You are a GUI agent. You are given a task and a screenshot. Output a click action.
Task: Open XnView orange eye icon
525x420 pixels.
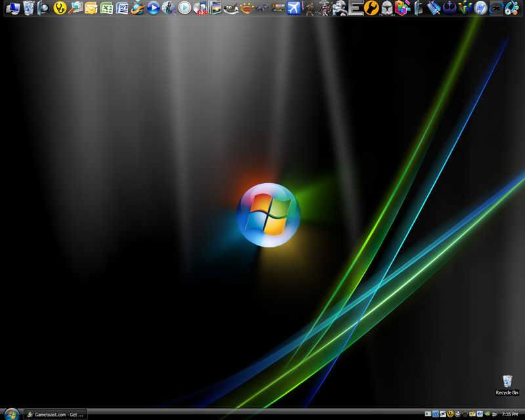pos(247,8)
